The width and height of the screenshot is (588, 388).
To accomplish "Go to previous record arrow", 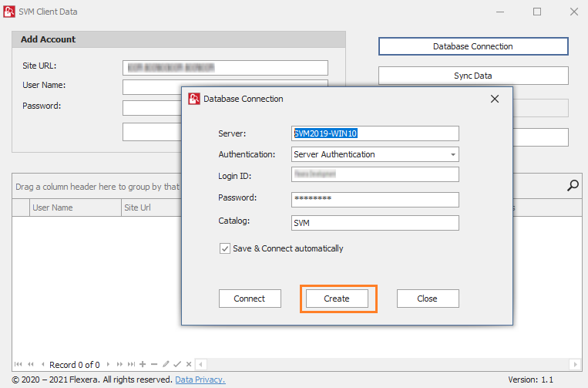I will point(42,364).
